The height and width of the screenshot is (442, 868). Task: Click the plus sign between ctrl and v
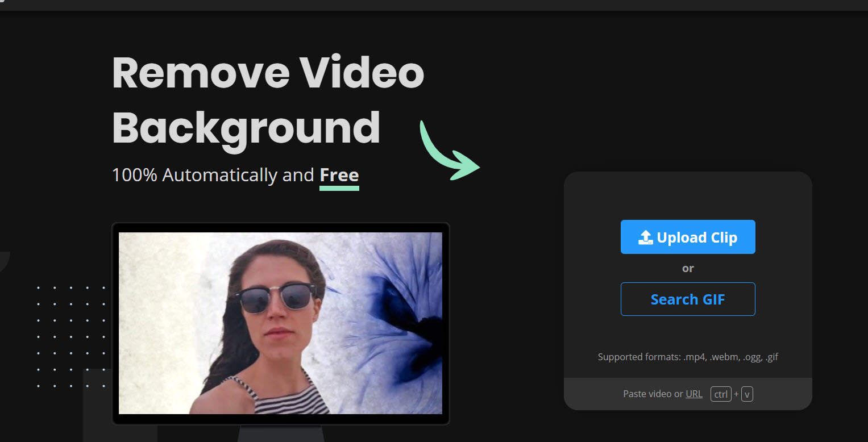coord(736,394)
